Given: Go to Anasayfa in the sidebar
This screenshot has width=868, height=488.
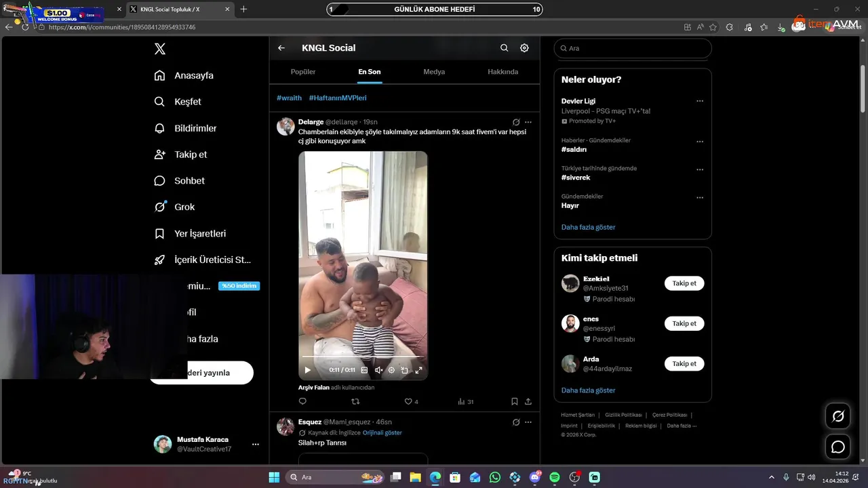Looking at the screenshot, I should (184, 75).
